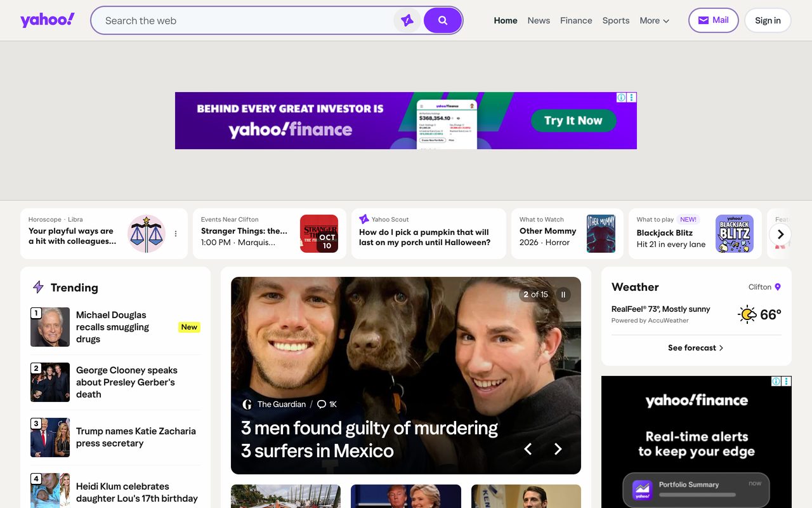Open Libra horoscope scales icon
Viewport: 812px width, 508px height.
pos(147,234)
